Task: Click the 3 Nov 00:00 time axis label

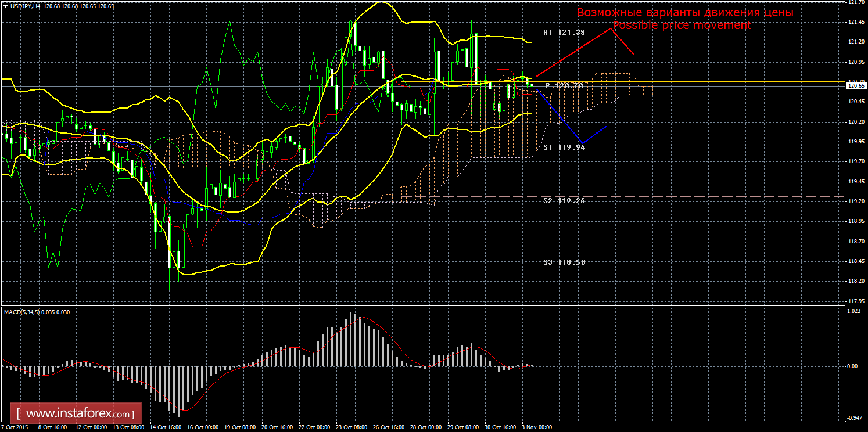Action: click(537, 427)
